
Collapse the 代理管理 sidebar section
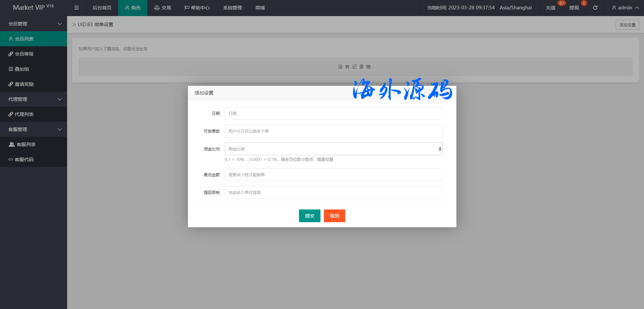pos(34,99)
